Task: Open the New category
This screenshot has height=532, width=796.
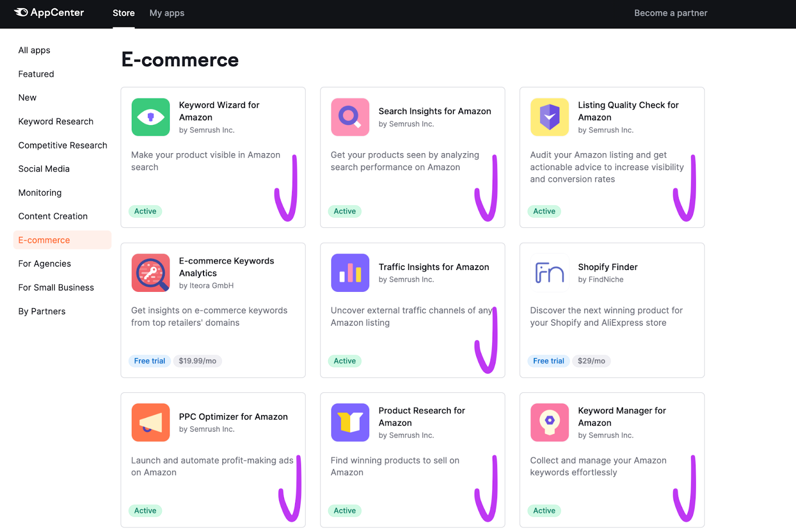Action: (x=27, y=97)
